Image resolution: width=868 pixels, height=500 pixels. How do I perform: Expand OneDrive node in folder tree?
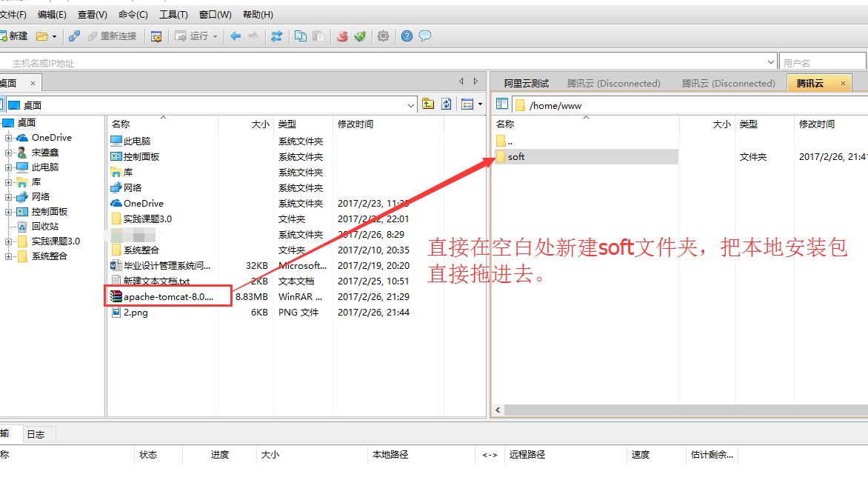pos(8,138)
